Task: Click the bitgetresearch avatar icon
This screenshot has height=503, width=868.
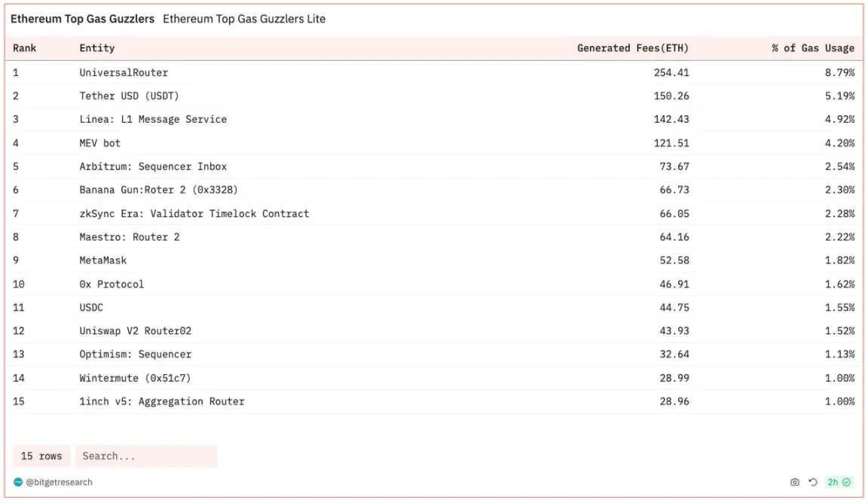Action: pyautogui.click(x=18, y=482)
